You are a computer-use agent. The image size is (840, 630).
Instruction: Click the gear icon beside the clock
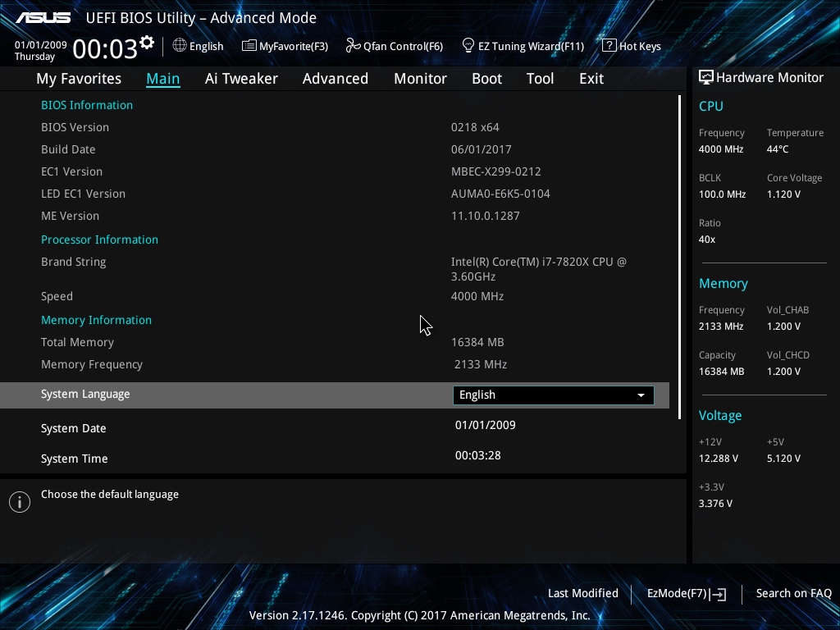pos(147,43)
